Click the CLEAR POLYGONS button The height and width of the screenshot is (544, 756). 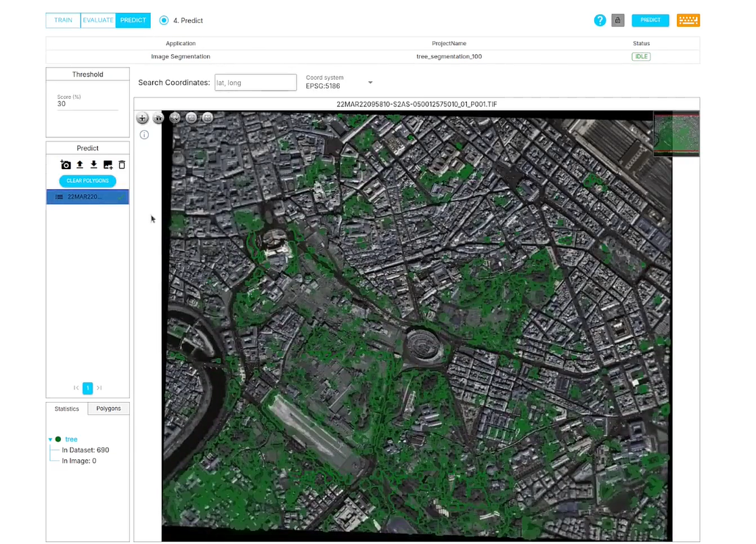(x=87, y=181)
